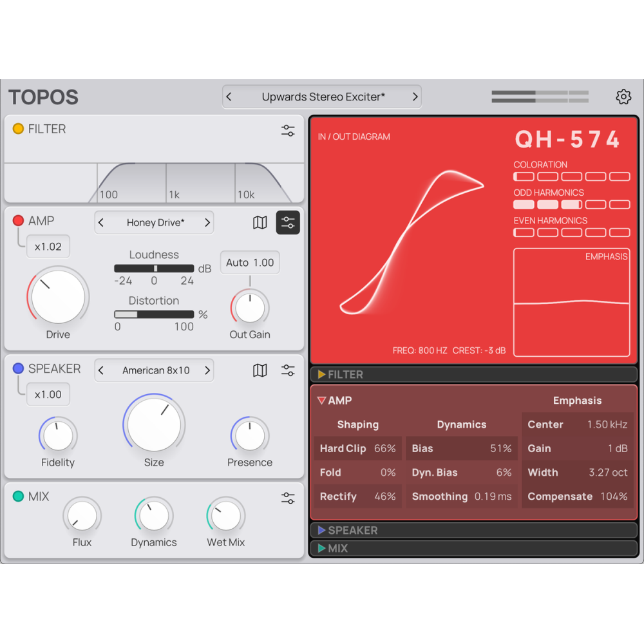Disable the AMP section with red dot

pos(18,221)
